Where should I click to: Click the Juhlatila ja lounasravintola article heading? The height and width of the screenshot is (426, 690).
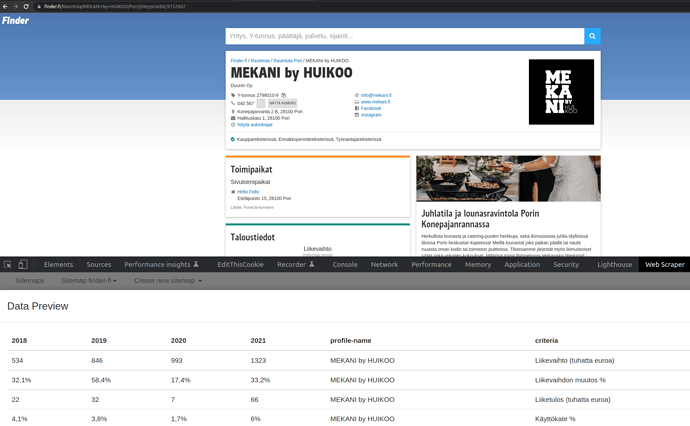click(480, 219)
